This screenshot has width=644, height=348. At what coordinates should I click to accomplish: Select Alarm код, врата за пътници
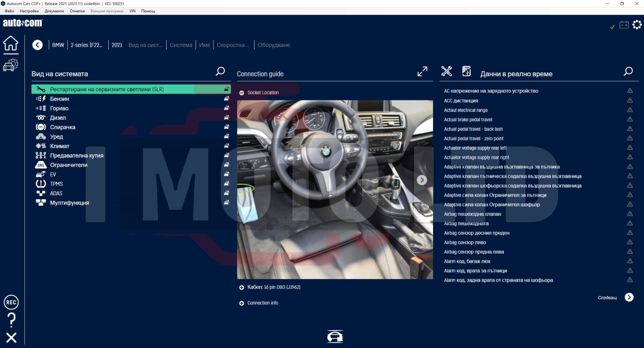point(475,271)
